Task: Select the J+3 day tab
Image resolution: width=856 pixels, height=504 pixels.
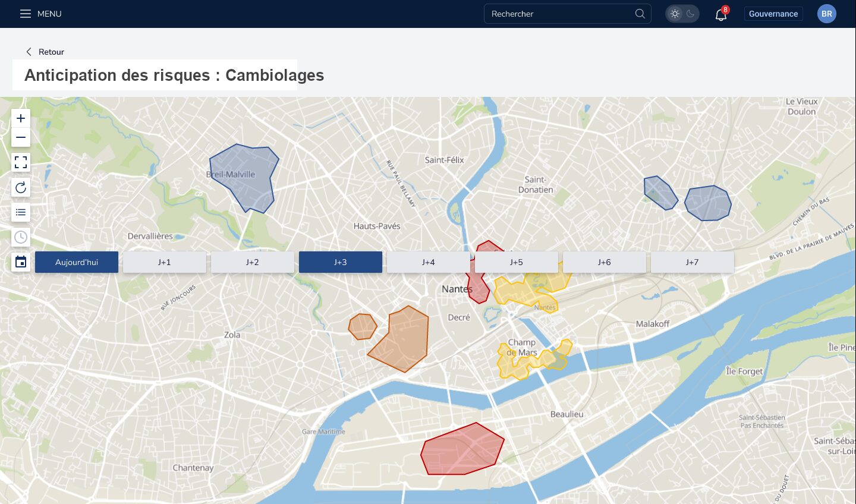Action: click(x=341, y=262)
